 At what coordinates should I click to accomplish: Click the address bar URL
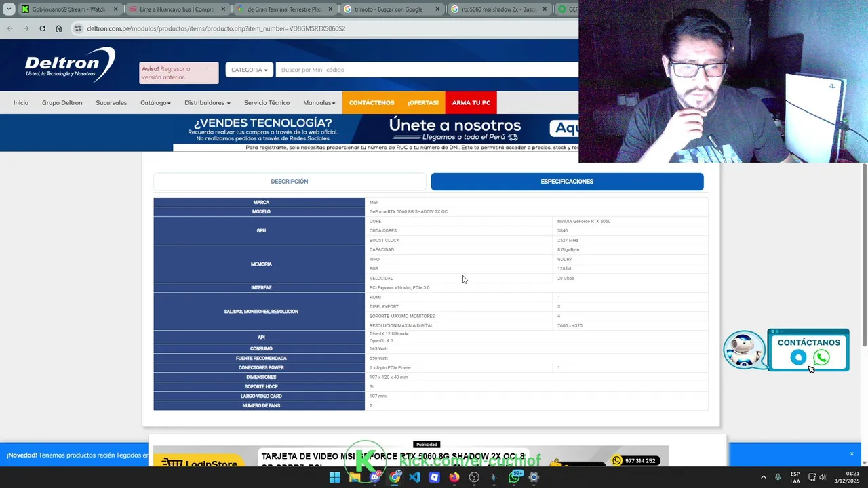coord(216,28)
